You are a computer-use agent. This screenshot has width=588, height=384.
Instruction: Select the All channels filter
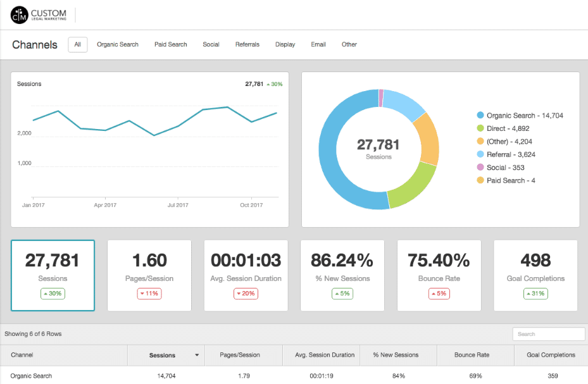pyautogui.click(x=77, y=44)
